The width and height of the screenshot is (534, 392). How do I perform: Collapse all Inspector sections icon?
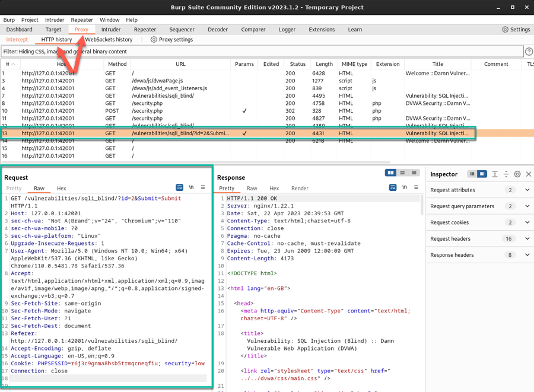coord(506,174)
